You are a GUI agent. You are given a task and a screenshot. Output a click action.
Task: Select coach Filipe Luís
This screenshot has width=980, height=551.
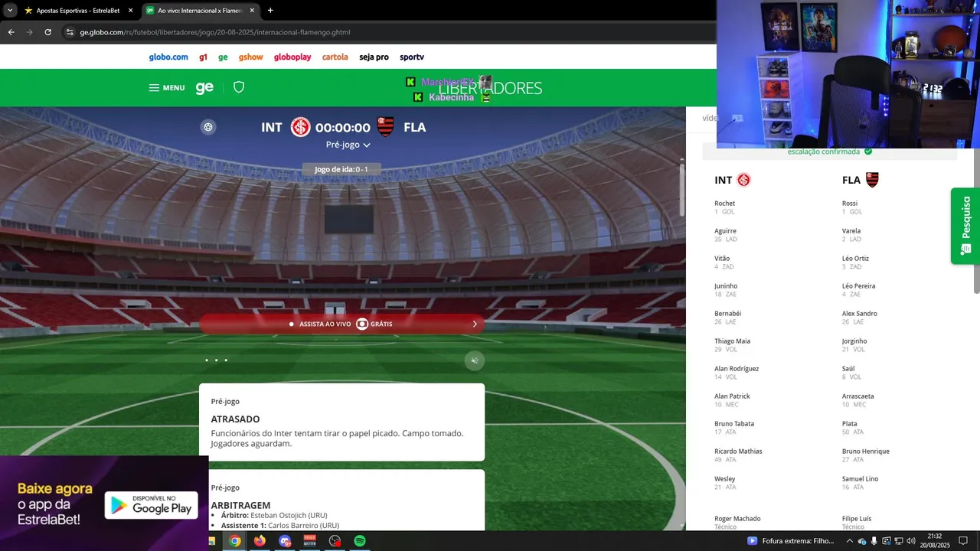tap(857, 519)
